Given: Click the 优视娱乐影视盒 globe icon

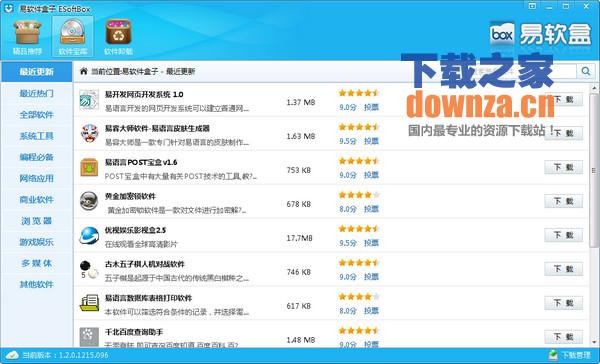Looking at the screenshot, I should click(x=89, y=235).
